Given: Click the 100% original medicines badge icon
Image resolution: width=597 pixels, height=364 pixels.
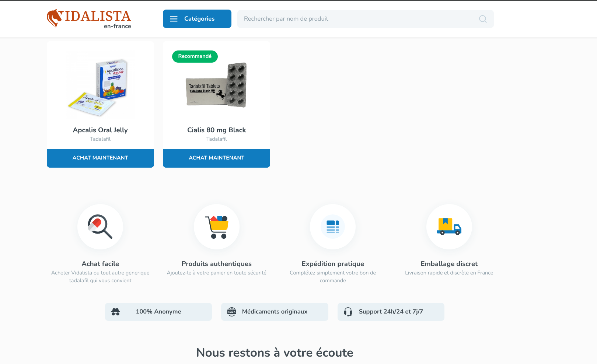Looking at the screenshot, I should [232, 312].
